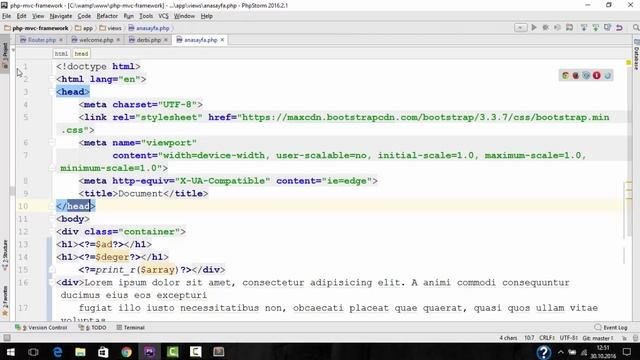Click the views folder in navigation bar
This screenshot has width=640, height=360.
[111, 28]
